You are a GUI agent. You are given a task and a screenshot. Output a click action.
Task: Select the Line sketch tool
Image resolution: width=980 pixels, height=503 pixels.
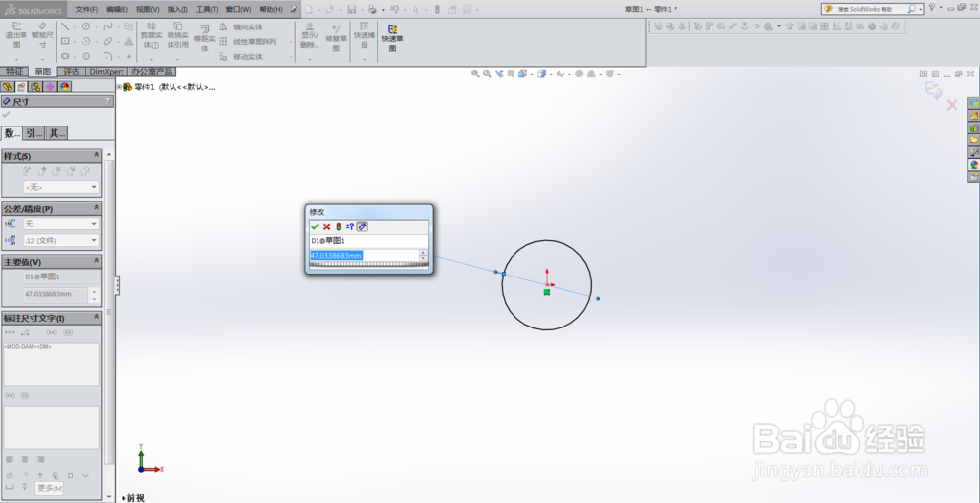pyautogui.click(x=65, y=26)
